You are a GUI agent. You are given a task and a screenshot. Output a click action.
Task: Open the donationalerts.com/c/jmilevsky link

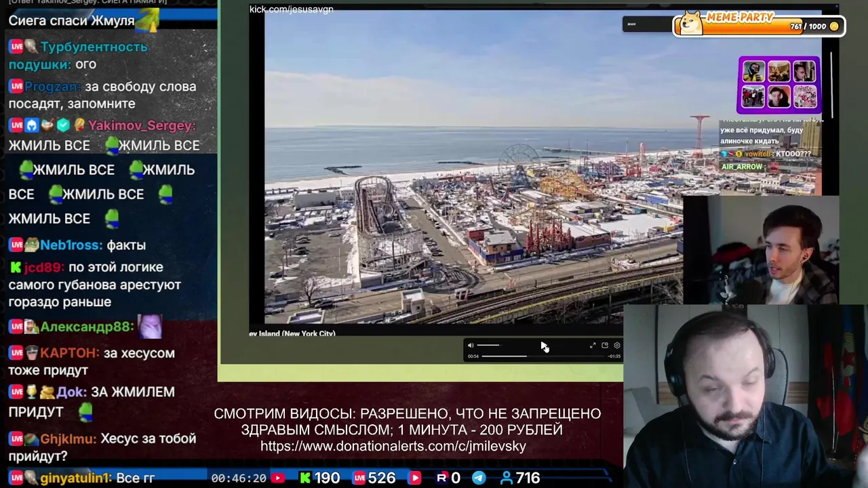(x=393, y=446)
